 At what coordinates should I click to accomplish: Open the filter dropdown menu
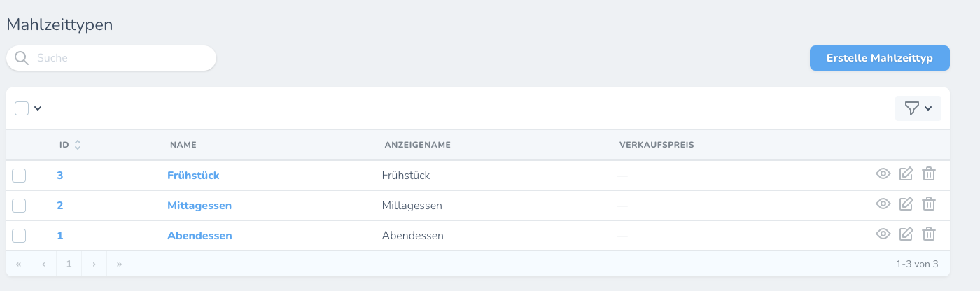(918, 108)
